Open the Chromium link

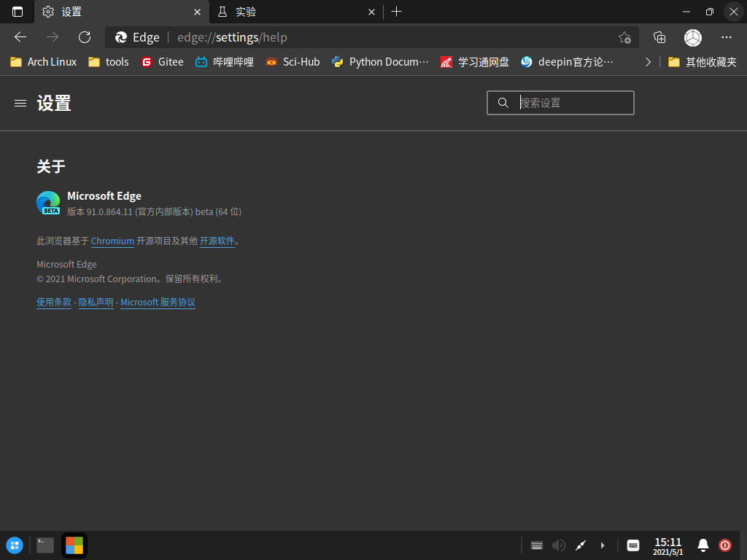[112, 241]
